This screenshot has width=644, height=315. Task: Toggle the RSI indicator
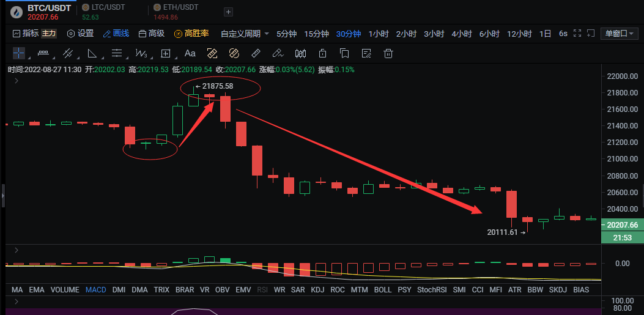(262, 290)
